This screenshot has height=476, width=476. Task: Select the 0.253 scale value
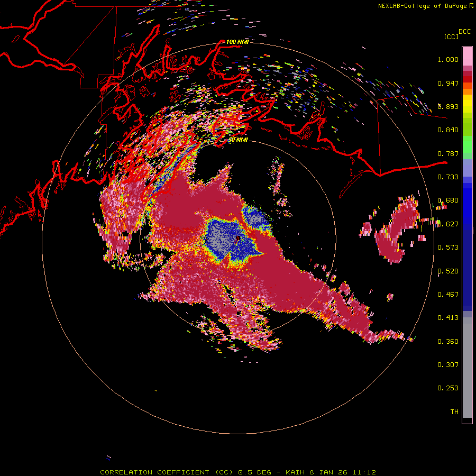pos(448,388)
